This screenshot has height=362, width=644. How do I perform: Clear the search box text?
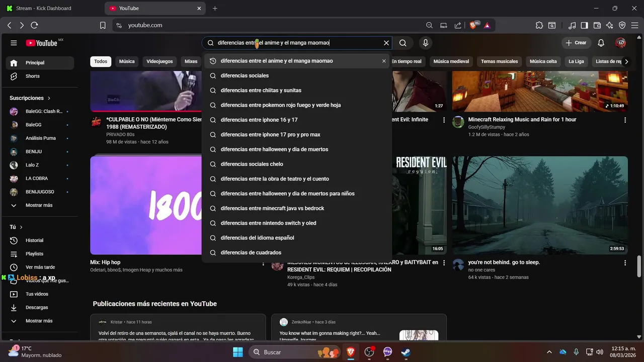click(x=386, y=43)
